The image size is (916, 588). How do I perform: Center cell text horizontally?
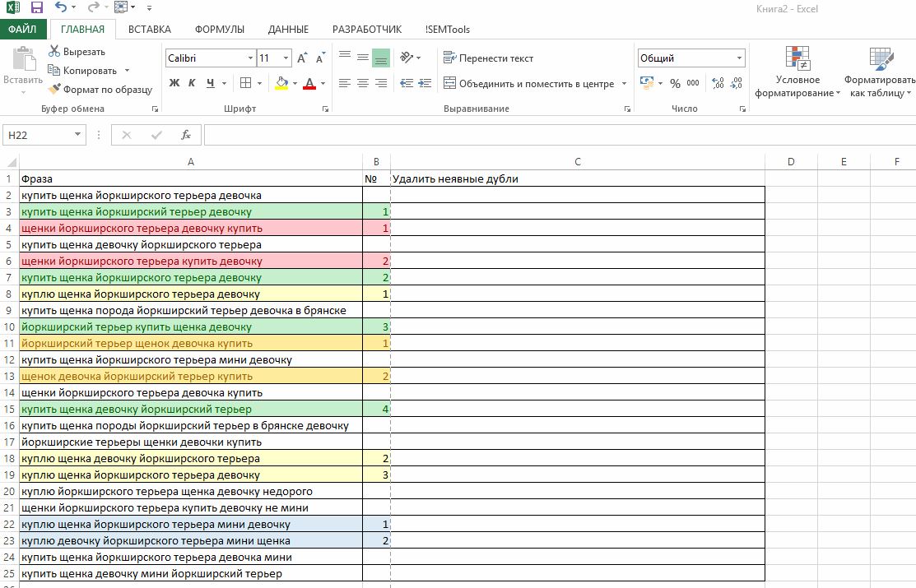[363, 83]
